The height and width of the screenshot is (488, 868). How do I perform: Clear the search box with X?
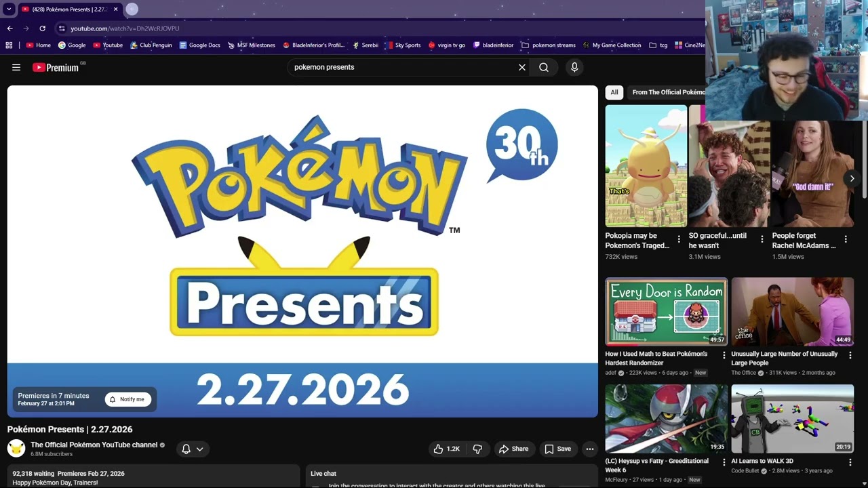522,67
